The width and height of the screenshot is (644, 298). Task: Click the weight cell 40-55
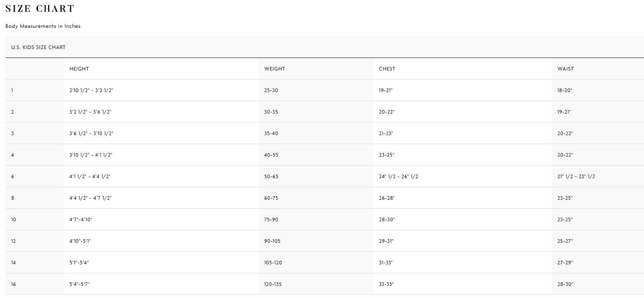coord(271,155)
